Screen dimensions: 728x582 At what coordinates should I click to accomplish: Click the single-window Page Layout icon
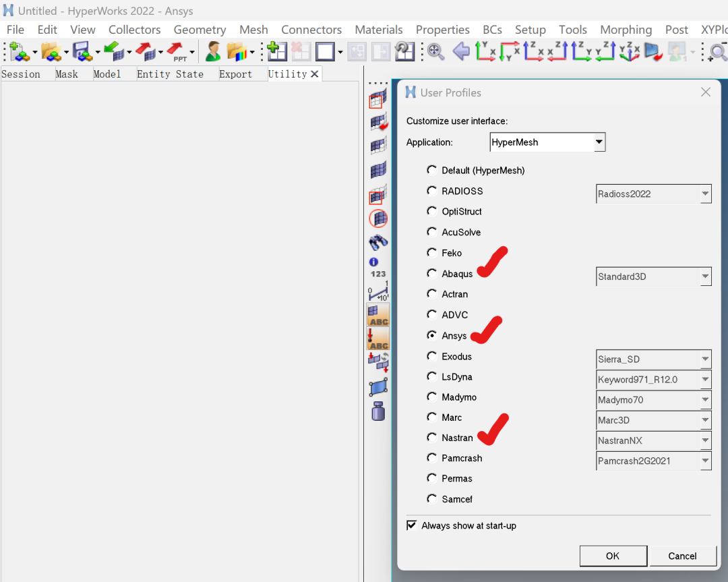[x=325, y=51]
